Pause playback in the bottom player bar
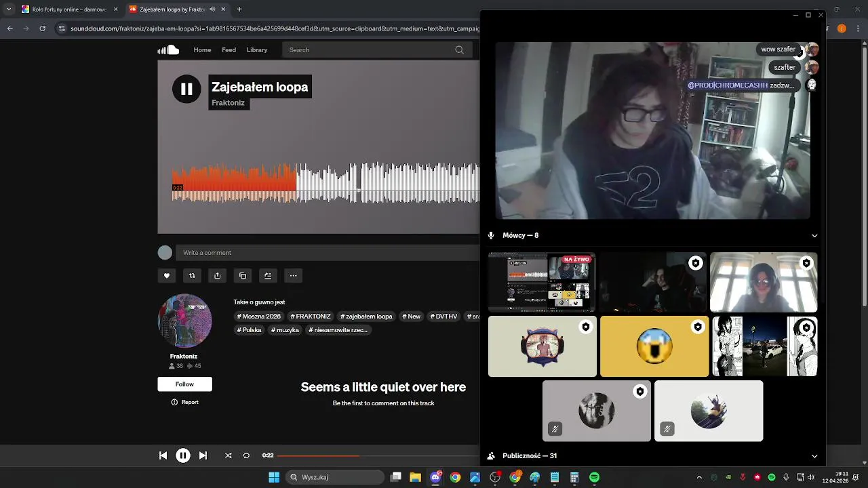The width and height of the screenshot is (868, 488). point(183,455)
